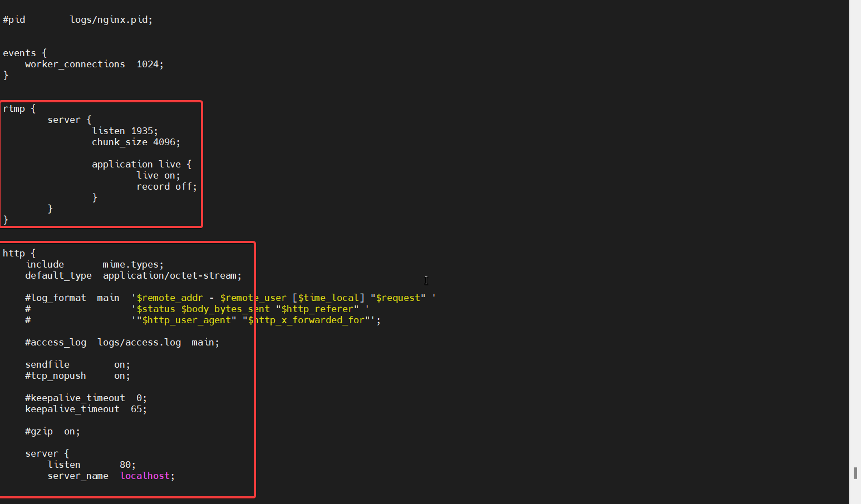Click the '#pid' comment text

pos(14,19)
